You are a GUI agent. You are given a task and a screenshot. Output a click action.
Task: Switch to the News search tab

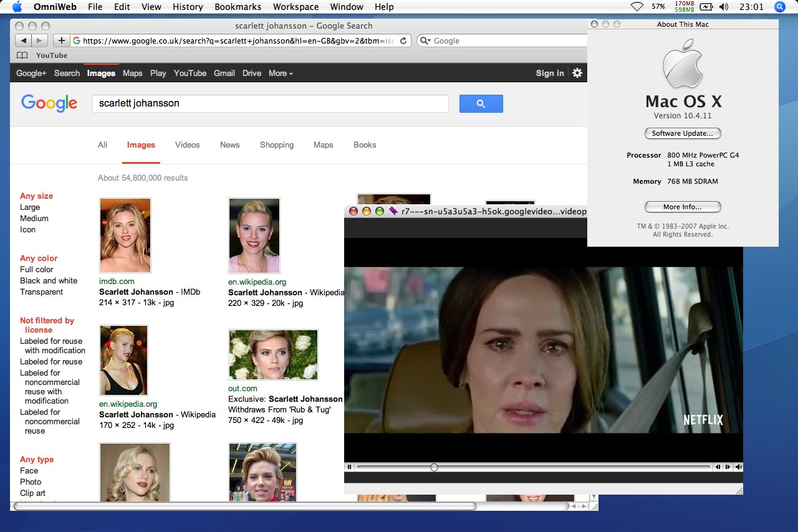coord(229,145)
